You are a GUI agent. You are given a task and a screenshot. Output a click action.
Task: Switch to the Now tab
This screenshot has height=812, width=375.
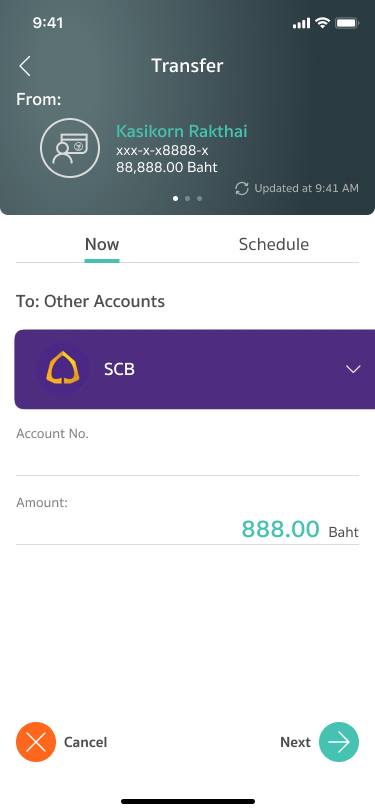[102, 244]
